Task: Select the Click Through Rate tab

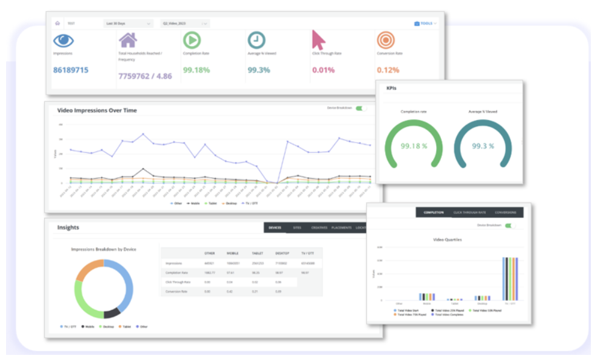Action: (470, 213)
